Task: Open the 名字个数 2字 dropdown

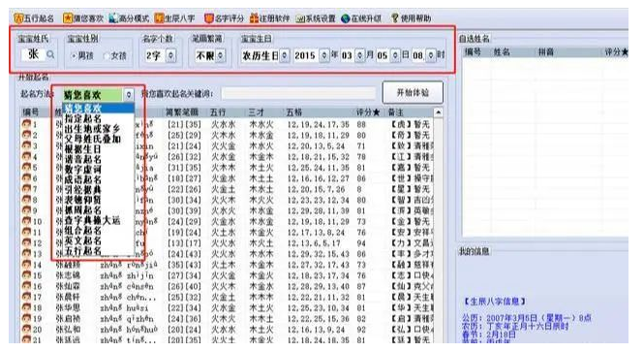Action: (x=171, y=55)
